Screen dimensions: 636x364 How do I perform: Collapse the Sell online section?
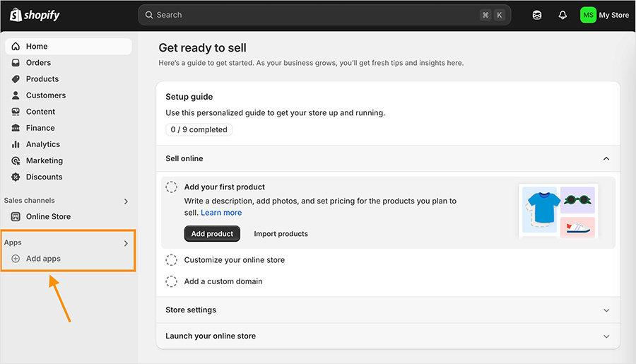(606, 158)
